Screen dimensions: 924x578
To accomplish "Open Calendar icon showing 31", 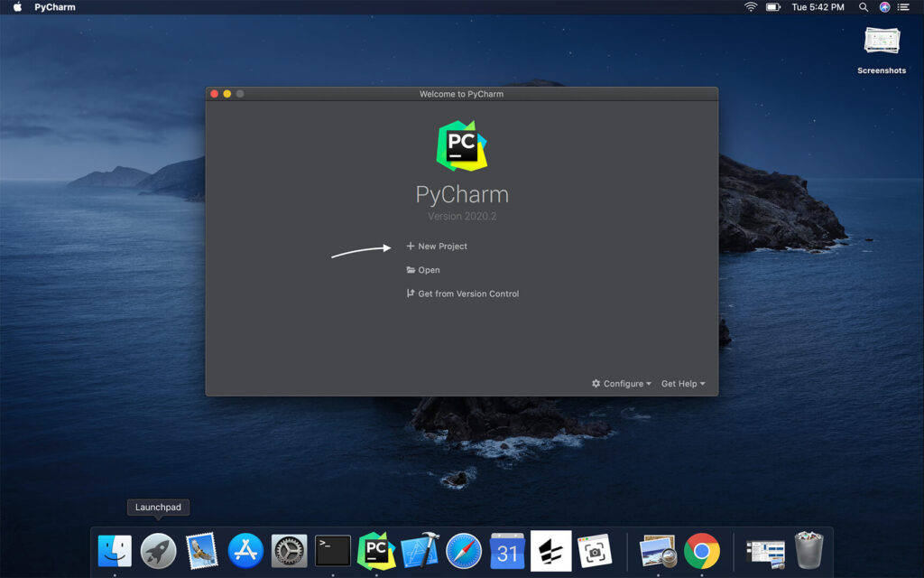I will click(x=507, y=552).
